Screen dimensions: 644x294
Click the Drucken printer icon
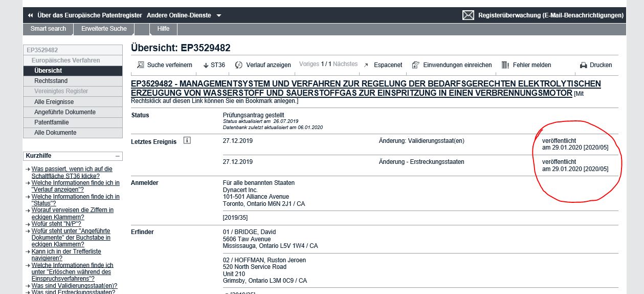[583, 65]
